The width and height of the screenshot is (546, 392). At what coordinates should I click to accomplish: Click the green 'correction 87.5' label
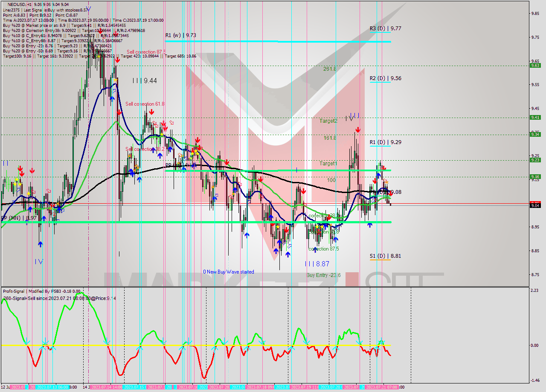click(x=324, y=249)
